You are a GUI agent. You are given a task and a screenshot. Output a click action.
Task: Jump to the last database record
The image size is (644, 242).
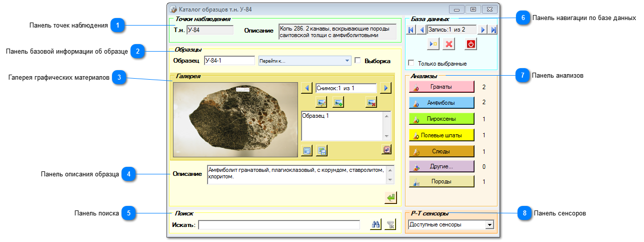494,30
